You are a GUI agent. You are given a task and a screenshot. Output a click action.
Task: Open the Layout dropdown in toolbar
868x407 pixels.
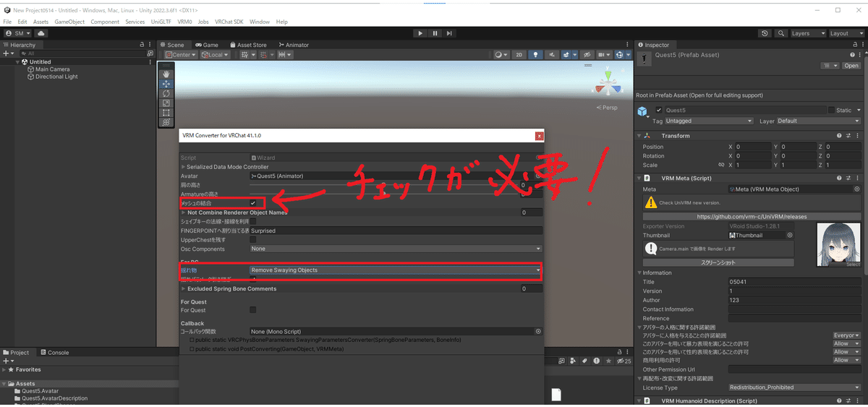(x=846, y=33)
